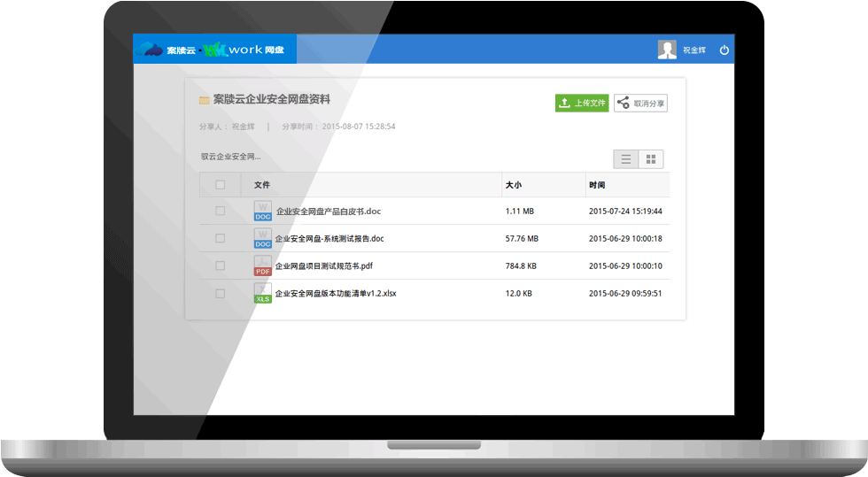Open the 企业安全网盘-系统测试报告.doc file link
The height and width of the screenshot is (477, 868).
tap(329, 239)
